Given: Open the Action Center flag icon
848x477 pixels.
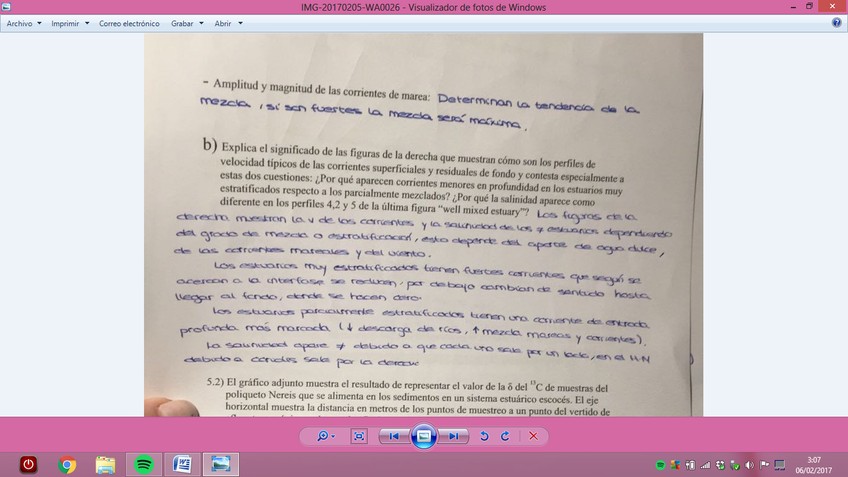Looking at the screenshot, I should [764, 465].
